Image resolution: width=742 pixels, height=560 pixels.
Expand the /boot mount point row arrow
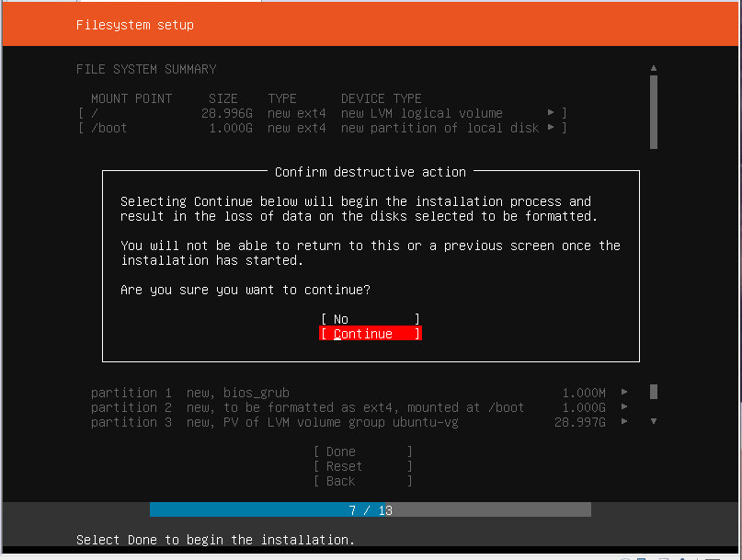551,127
